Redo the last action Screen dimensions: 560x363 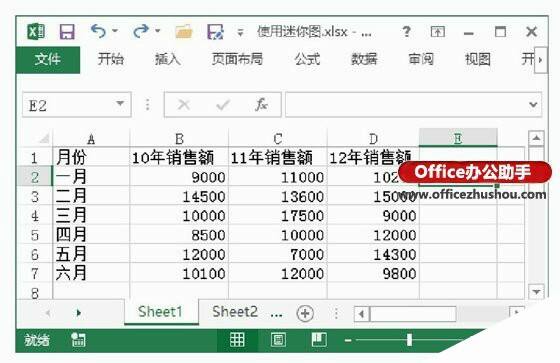[x=141, y=31]
